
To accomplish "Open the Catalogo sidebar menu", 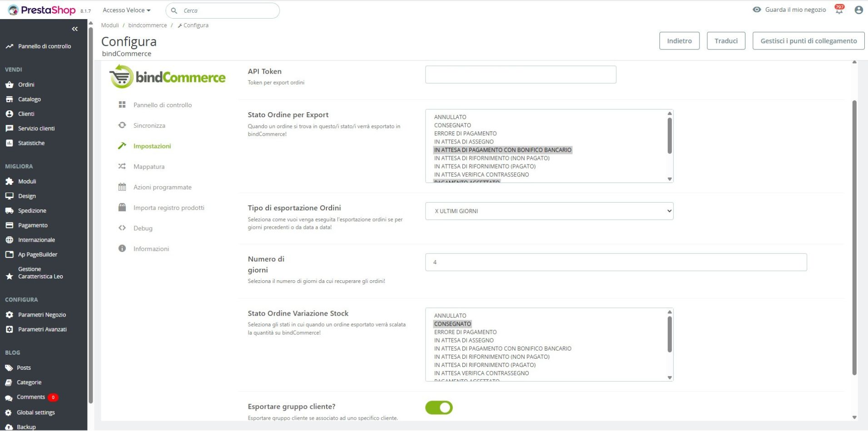I will pos(29,99).
